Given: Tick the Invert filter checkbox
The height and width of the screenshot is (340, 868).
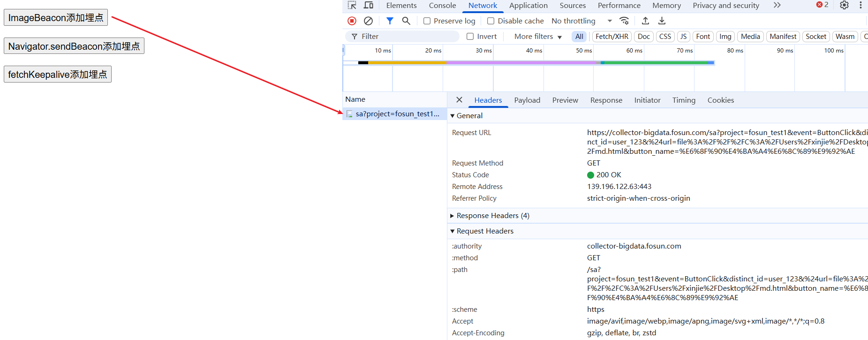Looking at the screenshot, I should pyautogui.click(x=470, y=37).
